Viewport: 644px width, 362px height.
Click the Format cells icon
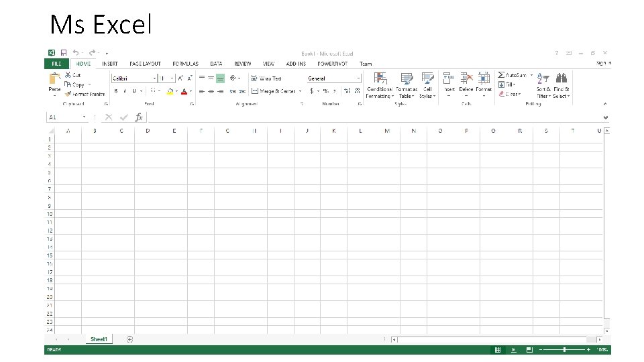tap(484, 78)
